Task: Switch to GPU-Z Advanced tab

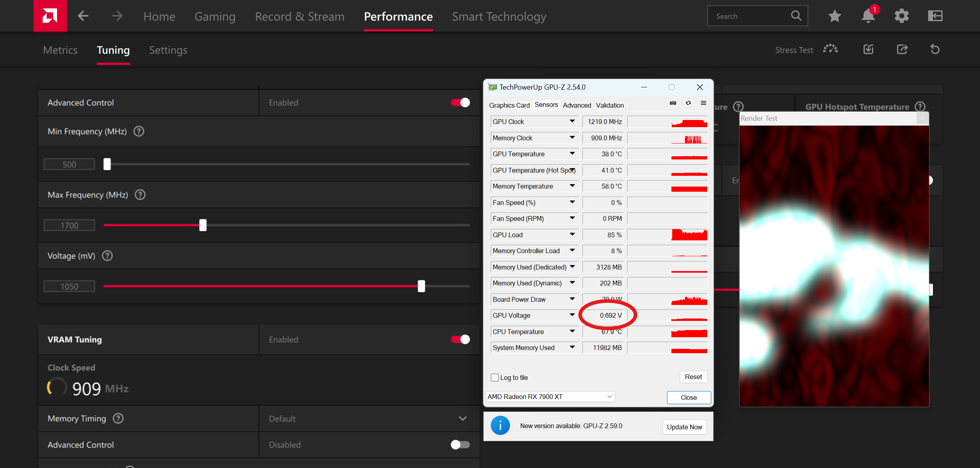Action: (577, 105)
